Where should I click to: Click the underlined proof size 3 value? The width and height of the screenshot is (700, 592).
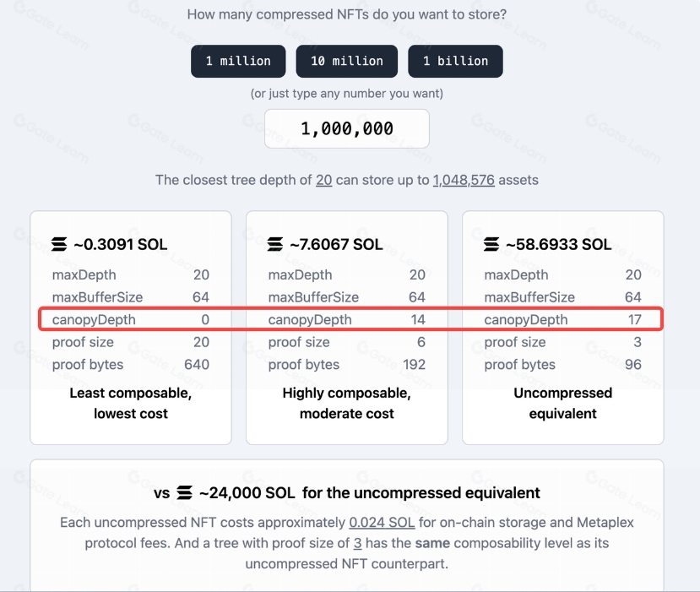[357, 543]
